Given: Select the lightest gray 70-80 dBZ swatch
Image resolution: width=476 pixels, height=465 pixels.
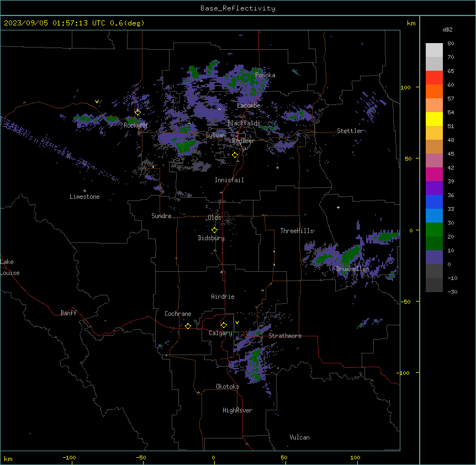Looking at the screenshot, I should (434, 50).
